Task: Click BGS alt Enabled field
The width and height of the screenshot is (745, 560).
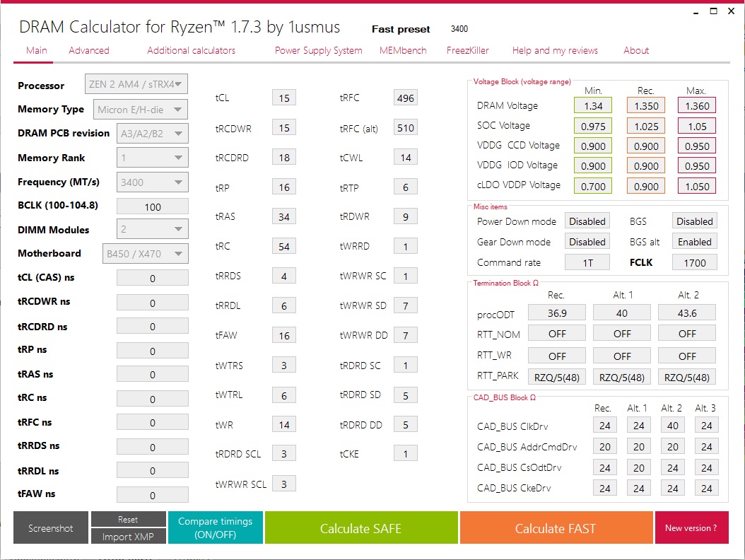Action: (695, 242)
